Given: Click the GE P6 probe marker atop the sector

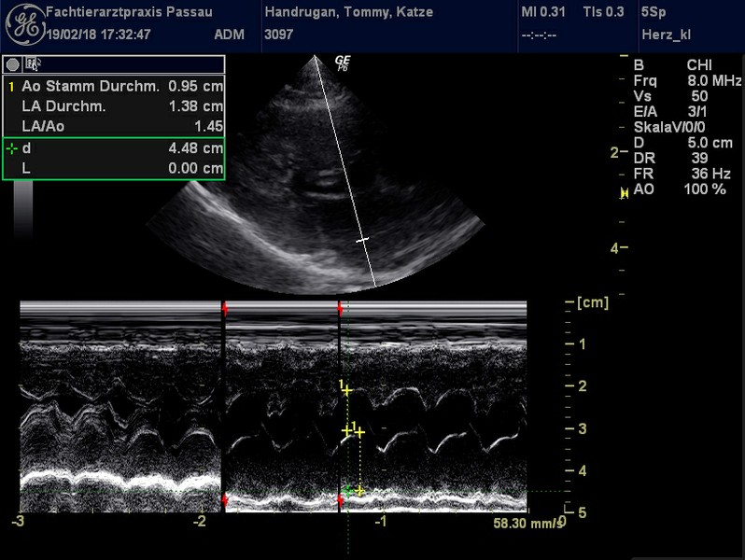Looking at the screenshot, I should (x=342, y=63).
